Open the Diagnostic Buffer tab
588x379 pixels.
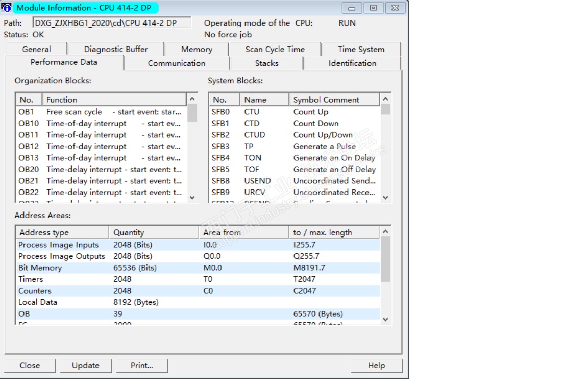(116, 50)
